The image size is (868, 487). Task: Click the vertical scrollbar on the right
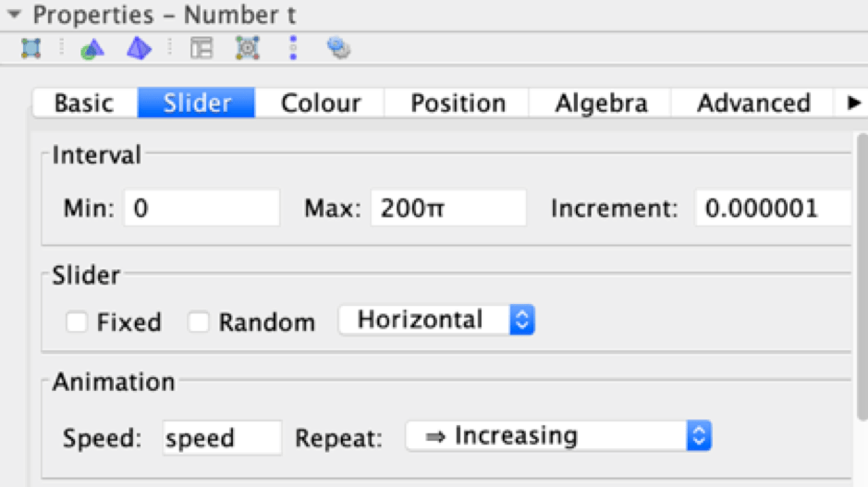pos(862,277)
